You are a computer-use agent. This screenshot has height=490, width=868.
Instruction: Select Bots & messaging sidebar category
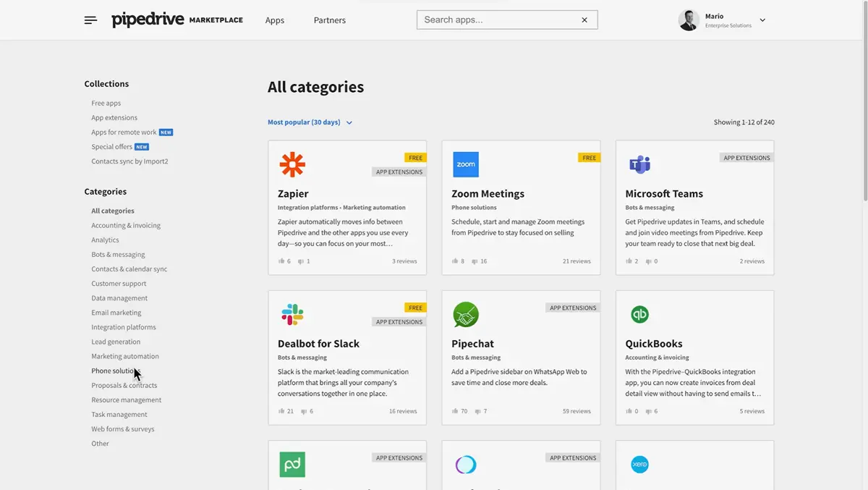(x=118, y=255)
